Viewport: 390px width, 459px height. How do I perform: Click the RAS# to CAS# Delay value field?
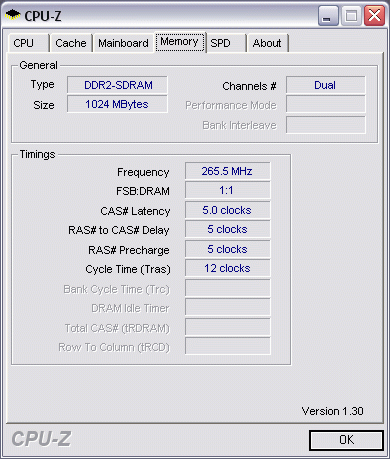point(228,229)
